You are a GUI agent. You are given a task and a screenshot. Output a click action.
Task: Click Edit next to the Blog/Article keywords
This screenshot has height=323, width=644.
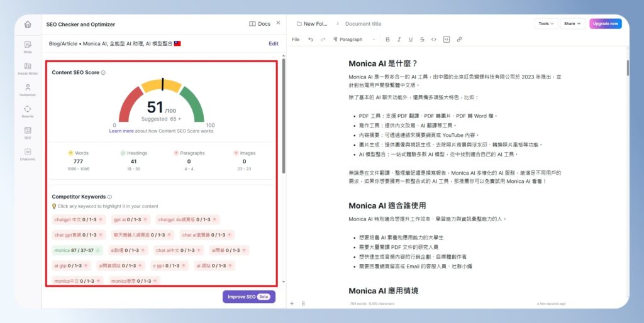(x=274, y=43)
